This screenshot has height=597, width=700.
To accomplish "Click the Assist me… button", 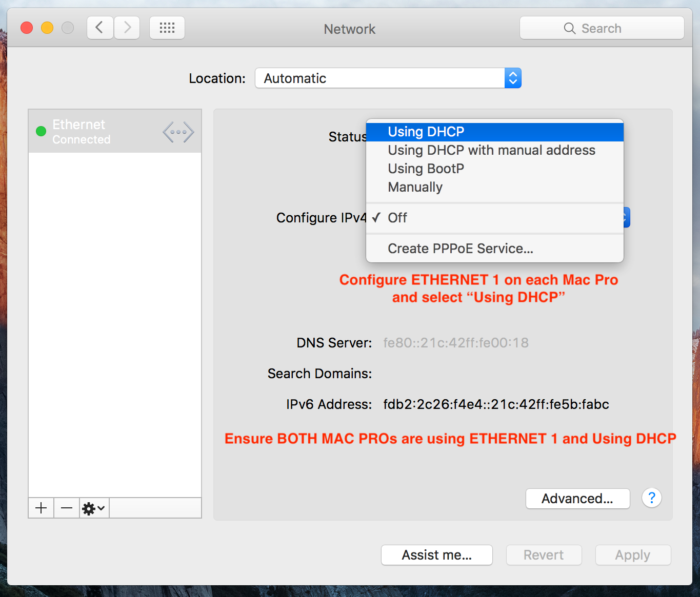I will point(437,555).
